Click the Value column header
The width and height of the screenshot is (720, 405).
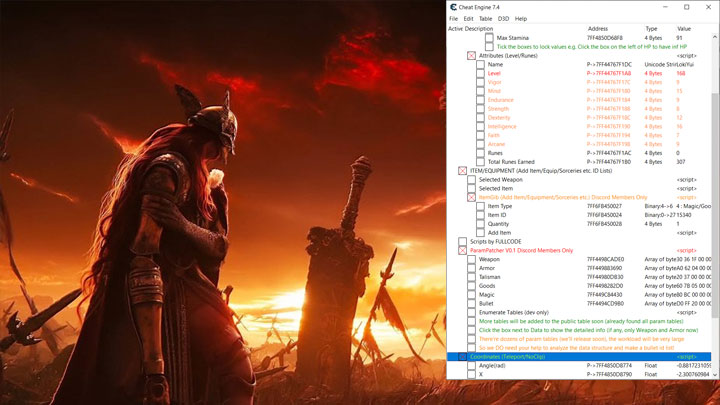[683, 29]
